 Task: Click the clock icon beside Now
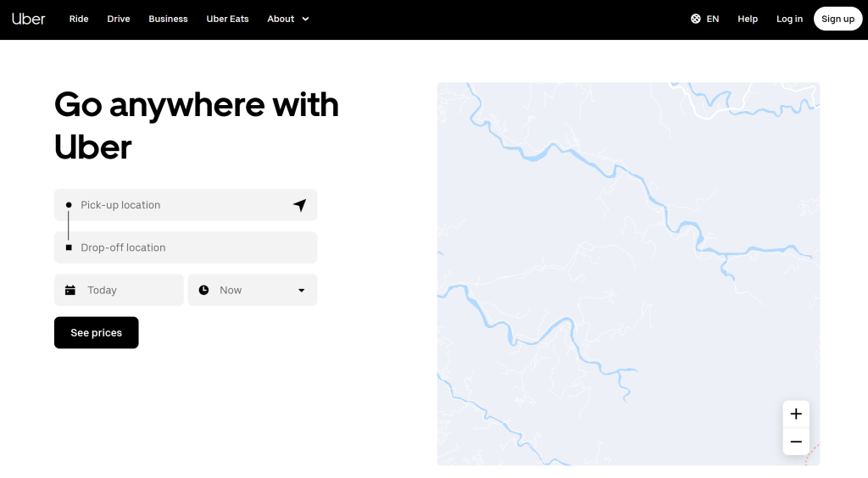coord(203,290)
